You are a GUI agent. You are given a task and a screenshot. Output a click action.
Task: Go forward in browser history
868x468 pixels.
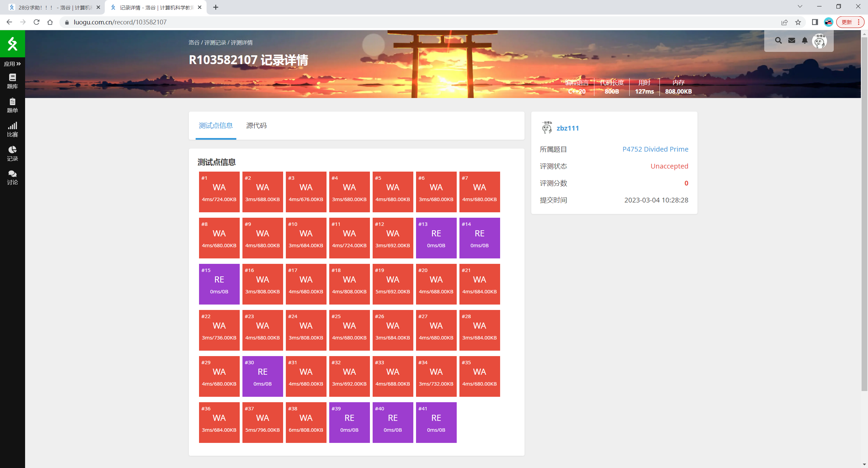(23, 22)
